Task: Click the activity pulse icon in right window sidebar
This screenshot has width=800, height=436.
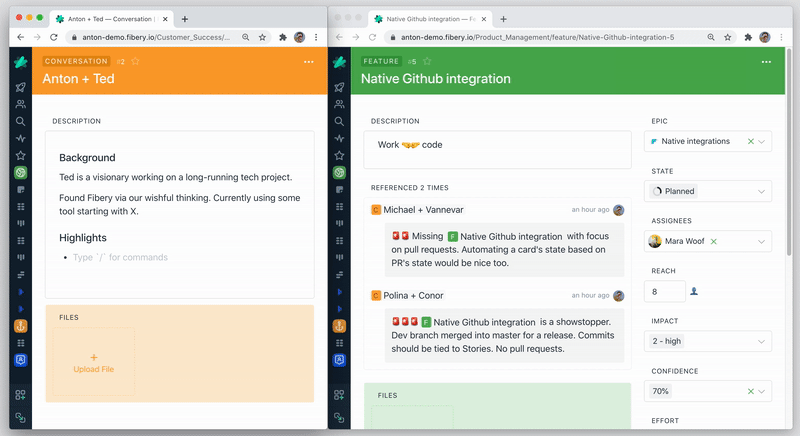Action: click(340, 138)
